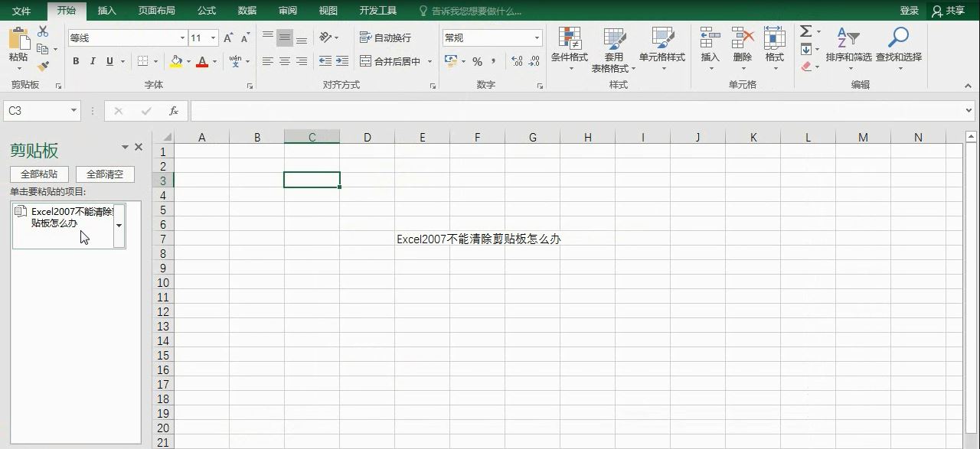The image size is (980, 449).
Task: Open the 公式 (Formulas) tab
Action: (x=206, y=11)
